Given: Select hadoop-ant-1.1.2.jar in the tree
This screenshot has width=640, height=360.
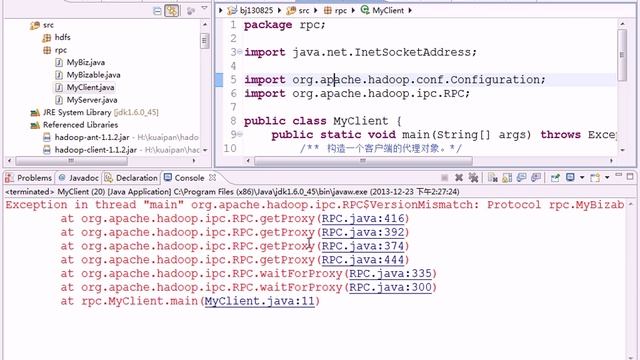Looking at the screenshot, I should [92, 138].
